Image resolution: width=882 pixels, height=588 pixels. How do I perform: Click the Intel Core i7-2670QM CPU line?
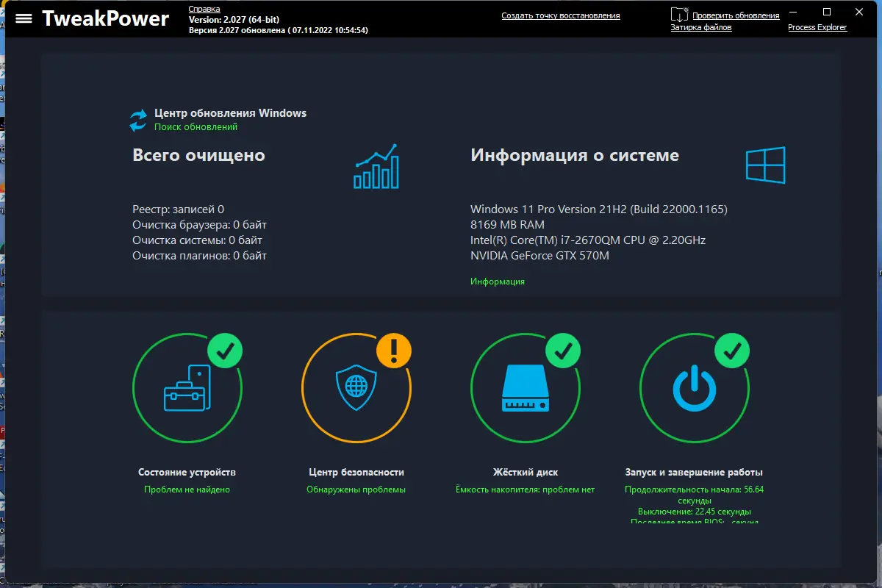coord(588,240)
